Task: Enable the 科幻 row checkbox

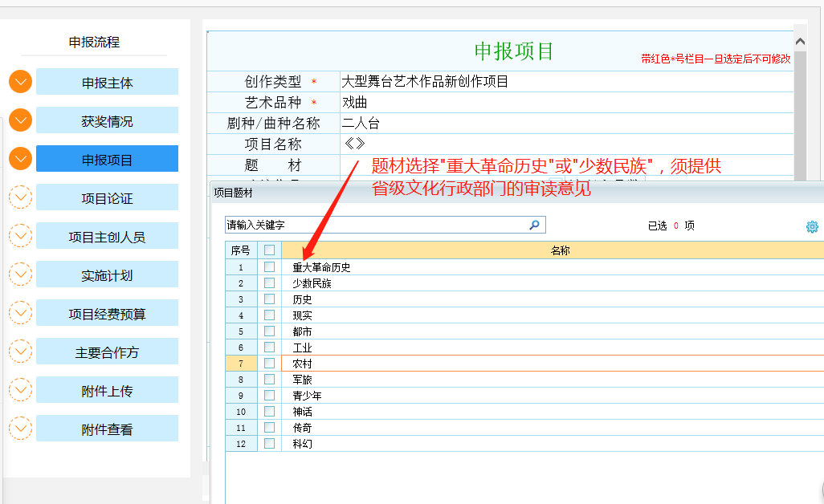Action: click(270, 443)
